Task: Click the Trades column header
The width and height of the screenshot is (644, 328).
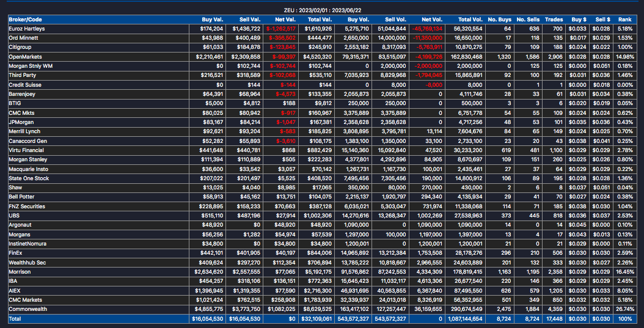Action: coord(554,20)
